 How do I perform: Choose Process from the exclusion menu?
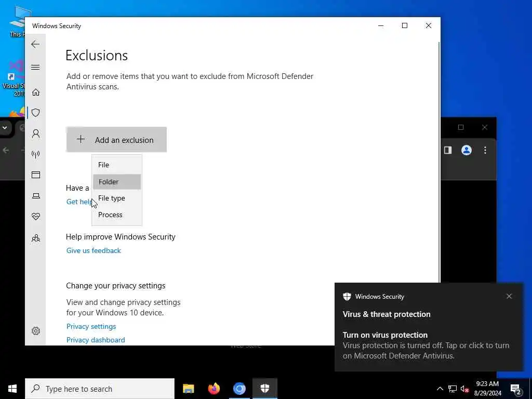[x=117, y=215]
